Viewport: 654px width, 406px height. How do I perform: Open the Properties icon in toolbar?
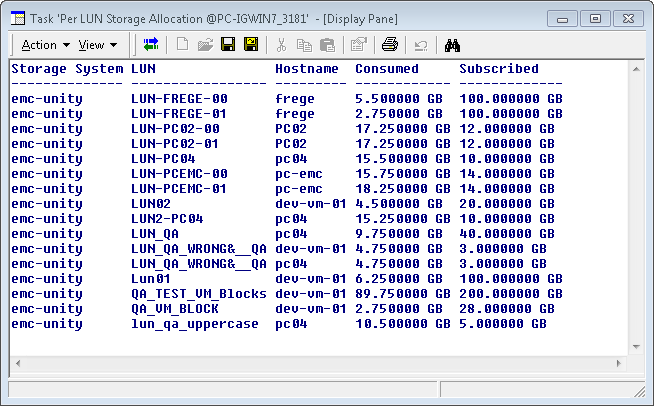357,45
